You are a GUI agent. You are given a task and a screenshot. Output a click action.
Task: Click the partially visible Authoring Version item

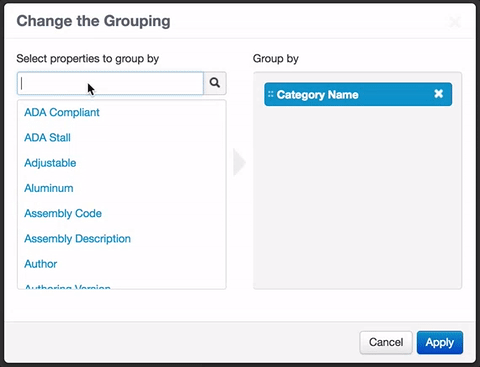pyautogui.click(x=68, y=286)
